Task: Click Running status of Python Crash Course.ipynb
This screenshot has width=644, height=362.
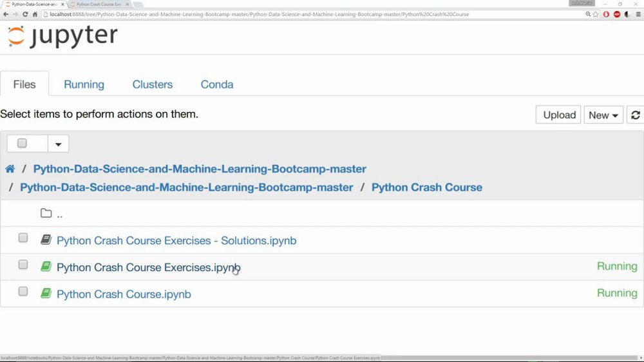Action: click(x=617, y=293)
